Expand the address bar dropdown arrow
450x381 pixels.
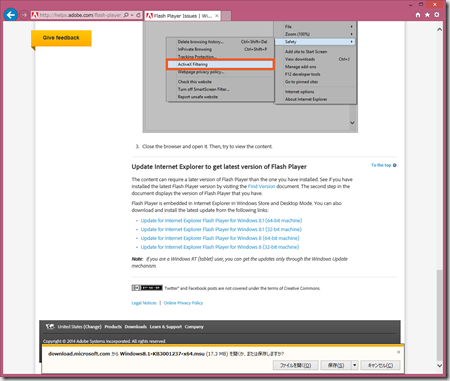pos(132,15)
